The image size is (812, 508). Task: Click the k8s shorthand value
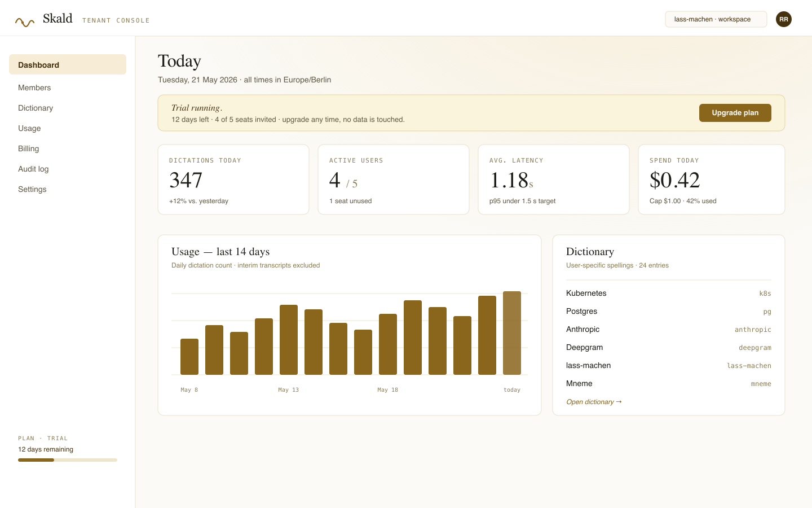765,294
